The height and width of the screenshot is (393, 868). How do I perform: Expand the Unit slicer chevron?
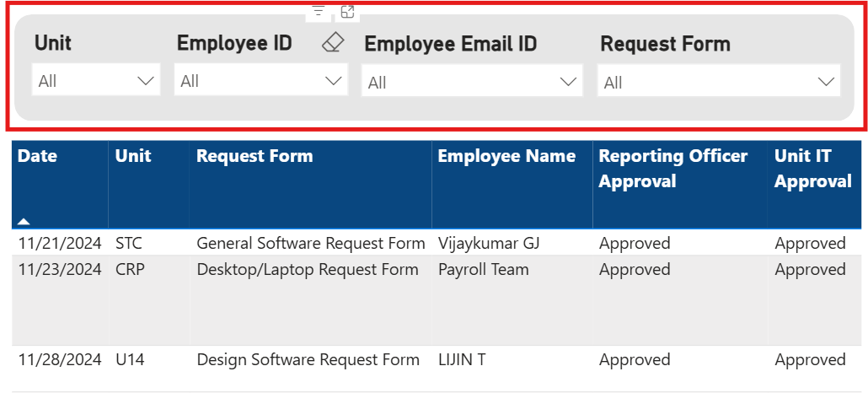pos(146,81)
